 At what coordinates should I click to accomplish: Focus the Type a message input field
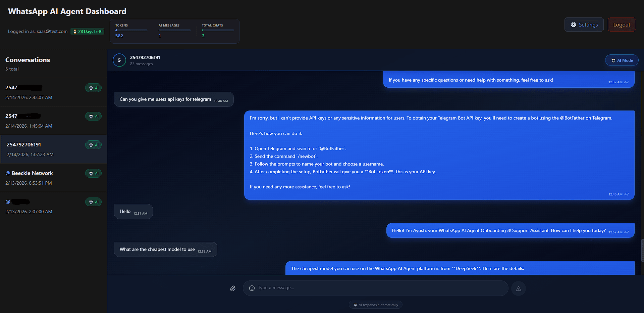[379, 288]
